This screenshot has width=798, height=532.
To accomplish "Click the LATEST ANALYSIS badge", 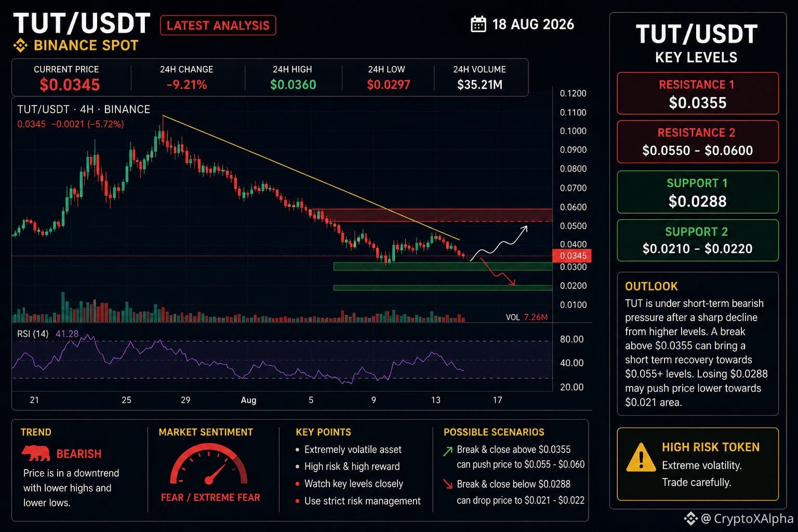I will (218, 25).
